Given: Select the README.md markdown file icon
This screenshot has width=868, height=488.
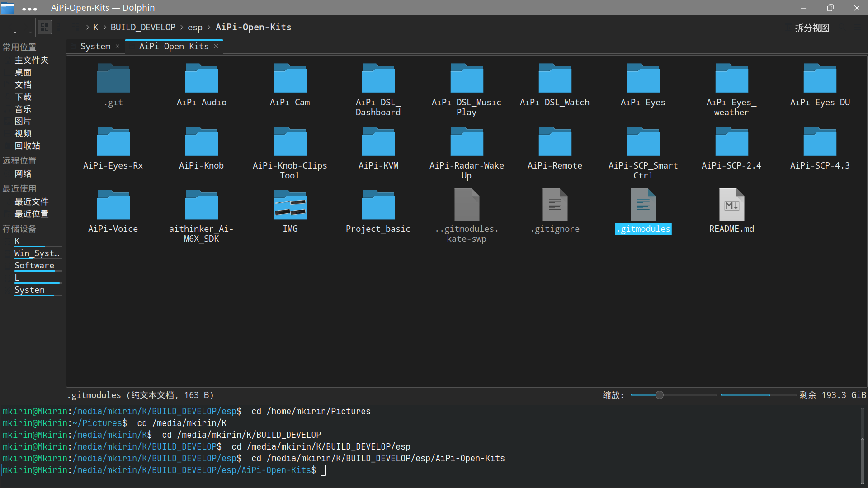Looking at the screenshot, I should 731,205.
